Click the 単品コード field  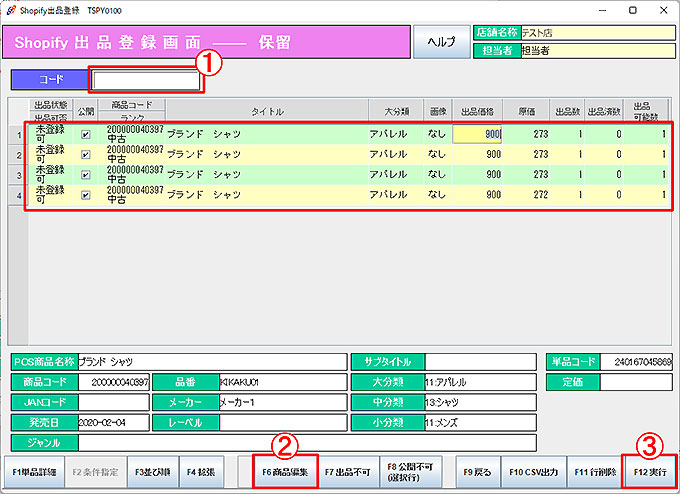[636, 362]
